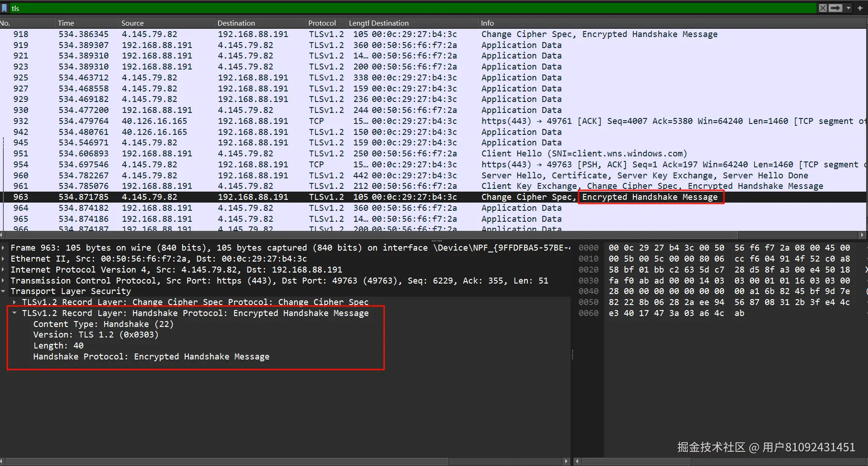
Task: Collapse the Transport Layer Security node
Action: pyautogui.click(x=4, y=291)
